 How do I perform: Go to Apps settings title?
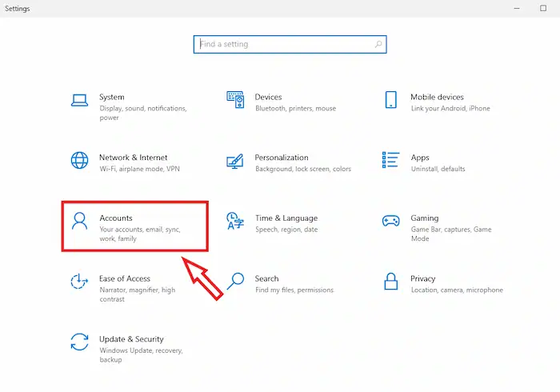(420, 158)
